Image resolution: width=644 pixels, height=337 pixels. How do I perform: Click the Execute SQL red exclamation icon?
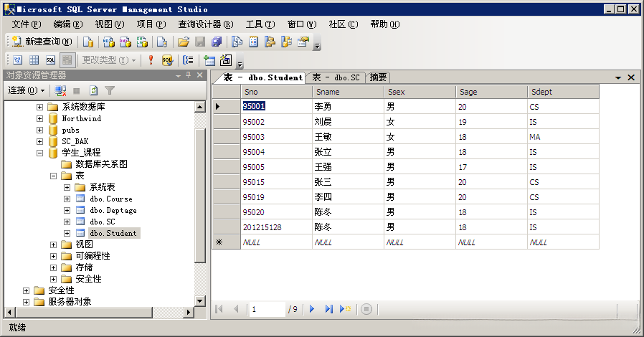[151, 60]
